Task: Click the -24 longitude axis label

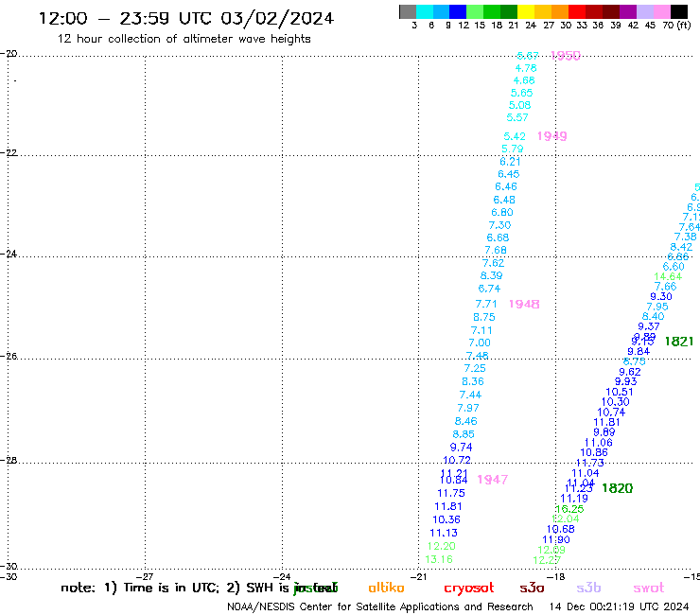Action: click(x=282, y=576)
